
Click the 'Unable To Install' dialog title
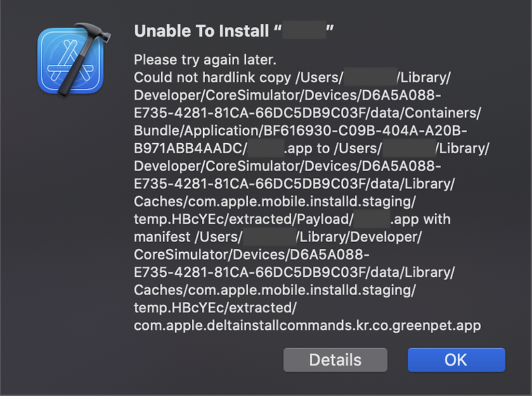(x=206, y=31)
